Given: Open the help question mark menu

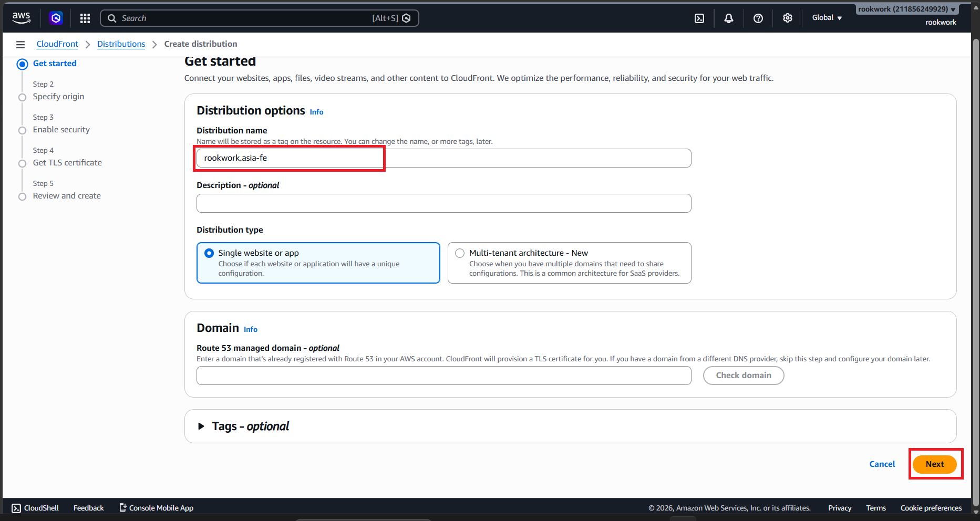Looking at the screenshot, I should coord(758,18).
